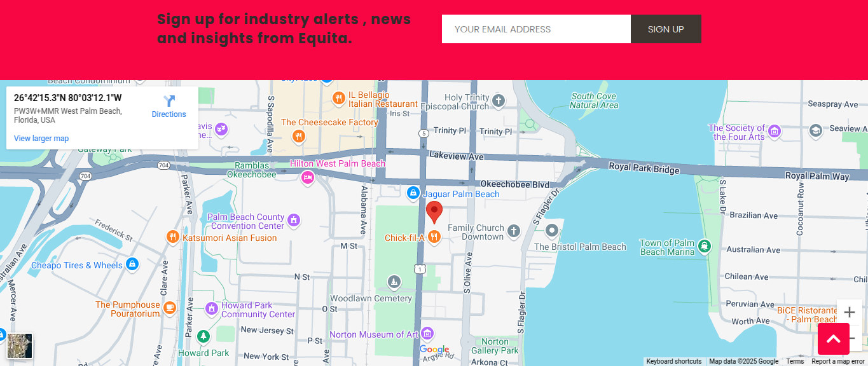Switch to satellite imagery thumbnail

coord(20,346)
